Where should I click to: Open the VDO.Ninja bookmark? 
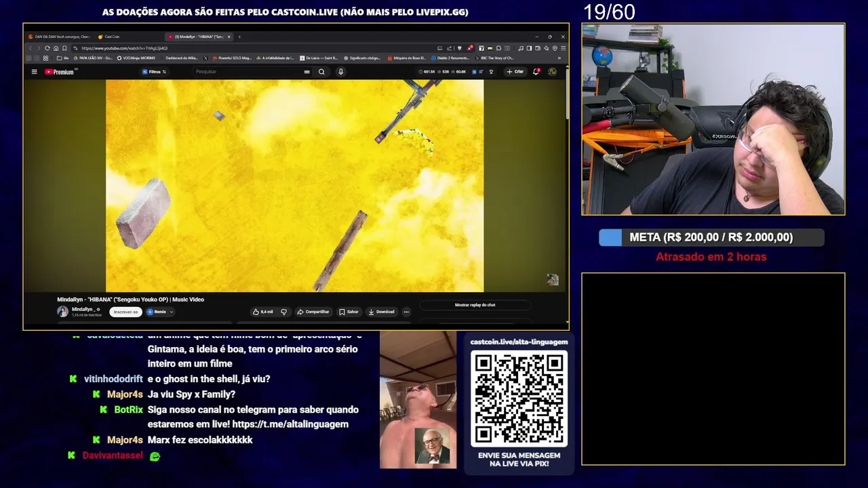pyautogui.click(x=136, y=58)
